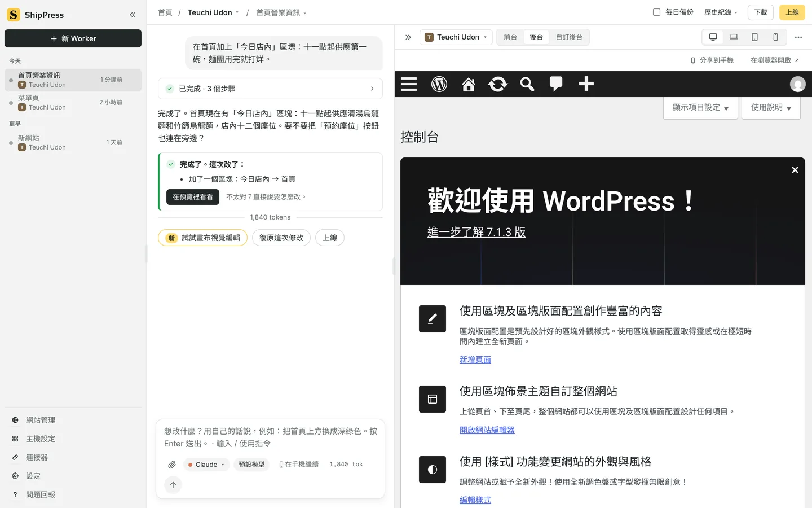Viewport: 812px width, 508px height.
Task: Open the WordPress hamburger menu
Action: click(x=409, y=84)
